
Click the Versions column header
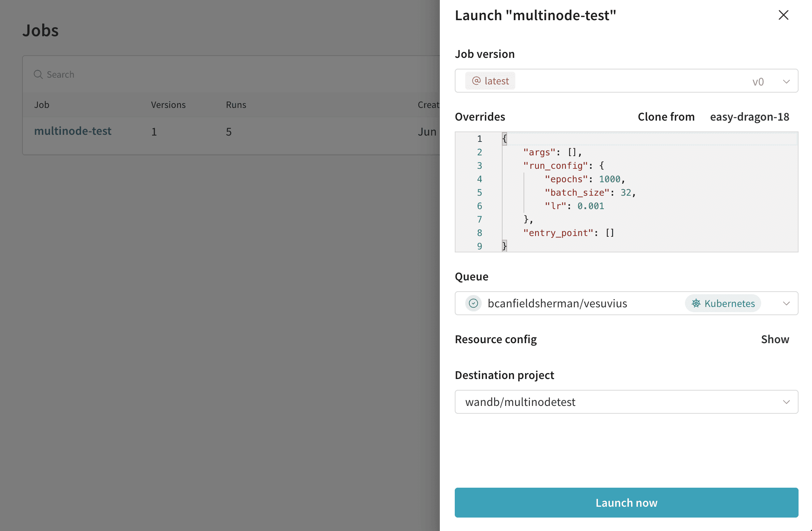point(168,105)
